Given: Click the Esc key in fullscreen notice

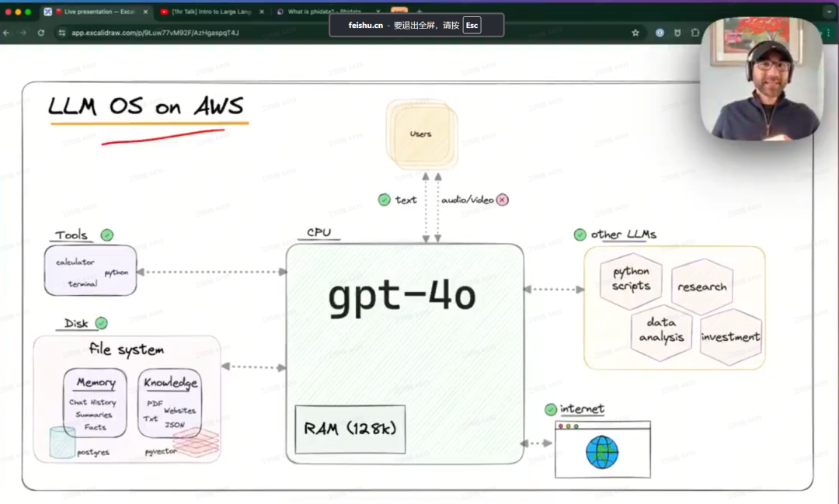Looking at the screenshot, I should point(472,25).
